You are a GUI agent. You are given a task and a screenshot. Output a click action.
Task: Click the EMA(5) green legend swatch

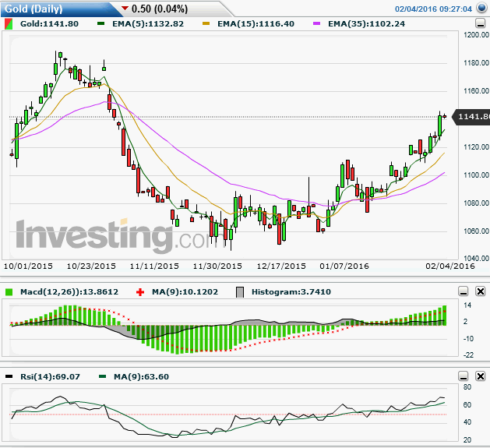[100, 23]
